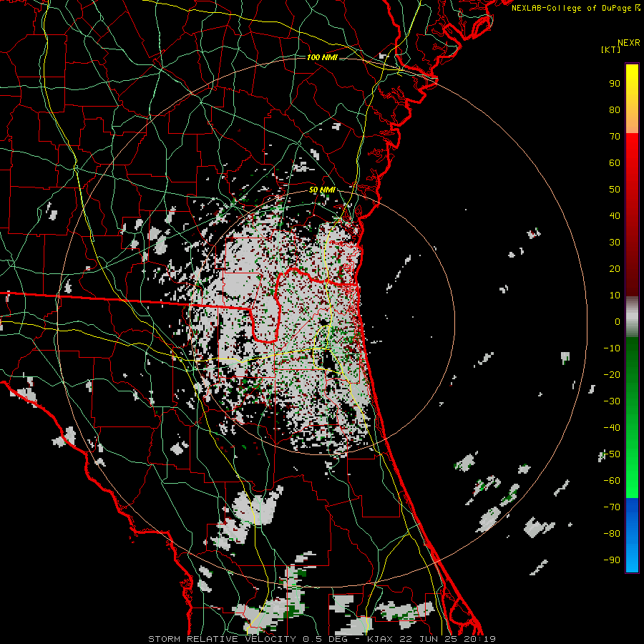The width and height of the screenshot is (644, 644).
Task: Click the -40 value on the velocity scale
Action: pos(612,428)
